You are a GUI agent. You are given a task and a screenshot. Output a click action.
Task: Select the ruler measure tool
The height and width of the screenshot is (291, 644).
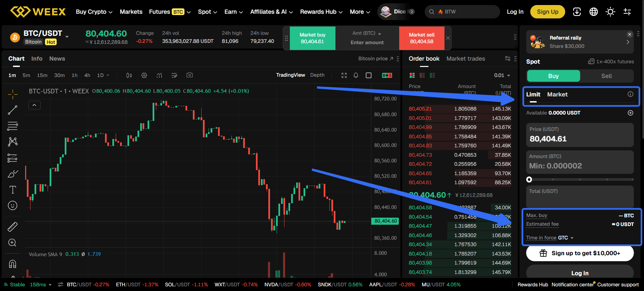(13, 227)
